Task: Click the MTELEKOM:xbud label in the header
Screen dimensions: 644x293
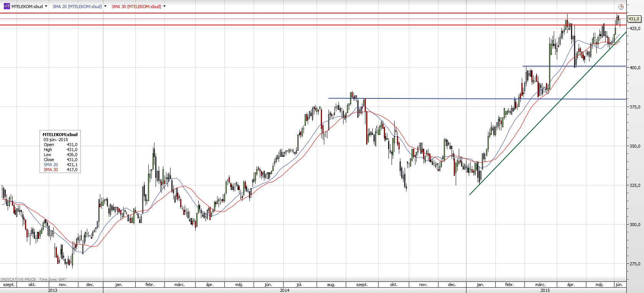Action: pyautogui.click(x=27, y=7)
